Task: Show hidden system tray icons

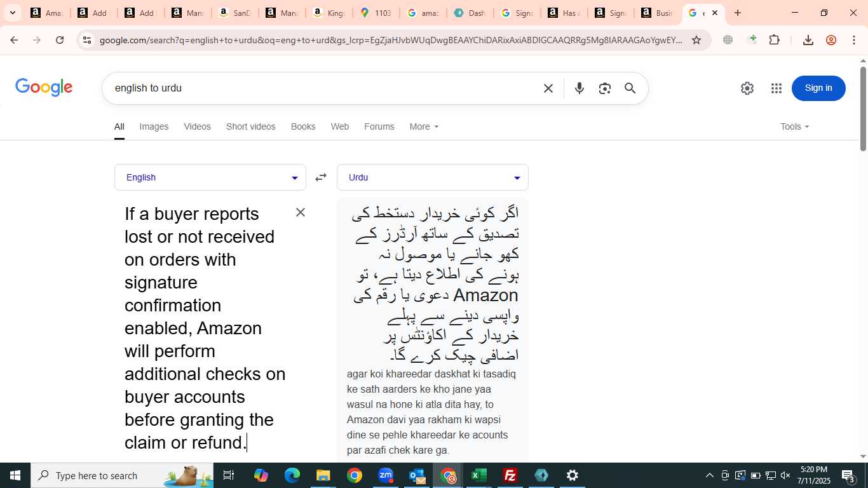Action: click(x=710, y=475)
